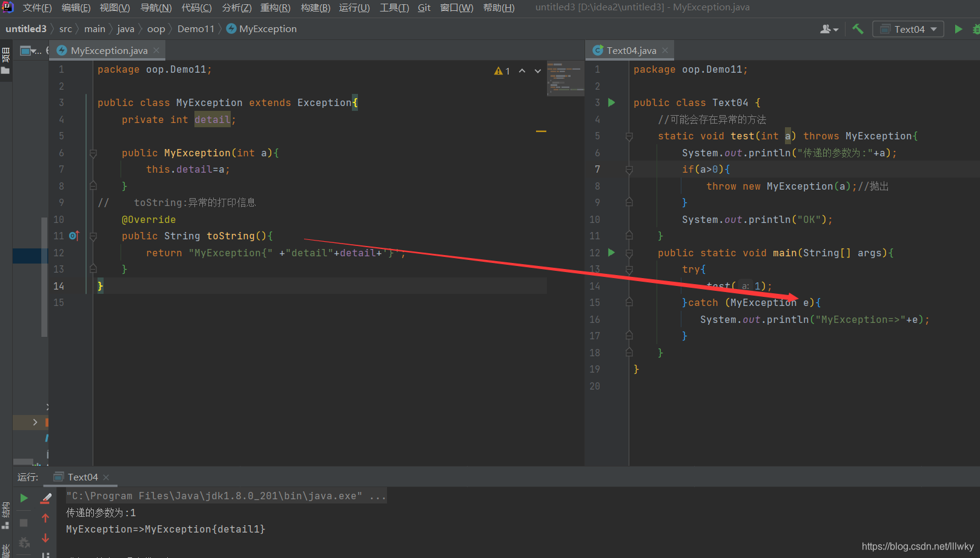Open the 帮助(H) menu

[498, 7]
